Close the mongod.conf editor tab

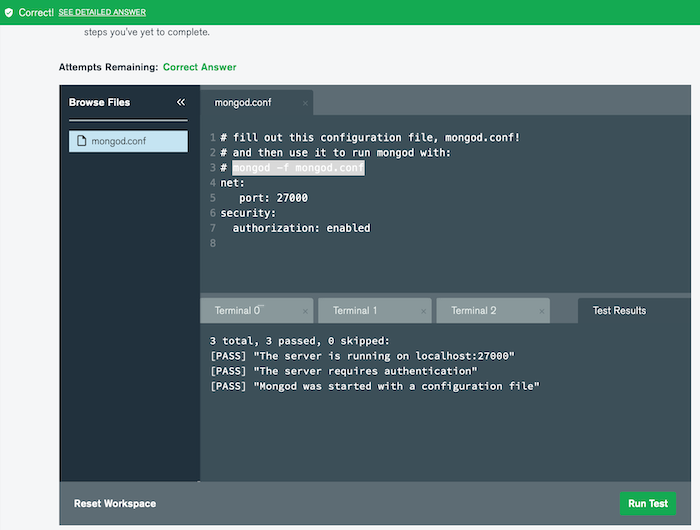click(x=305, y=103)
